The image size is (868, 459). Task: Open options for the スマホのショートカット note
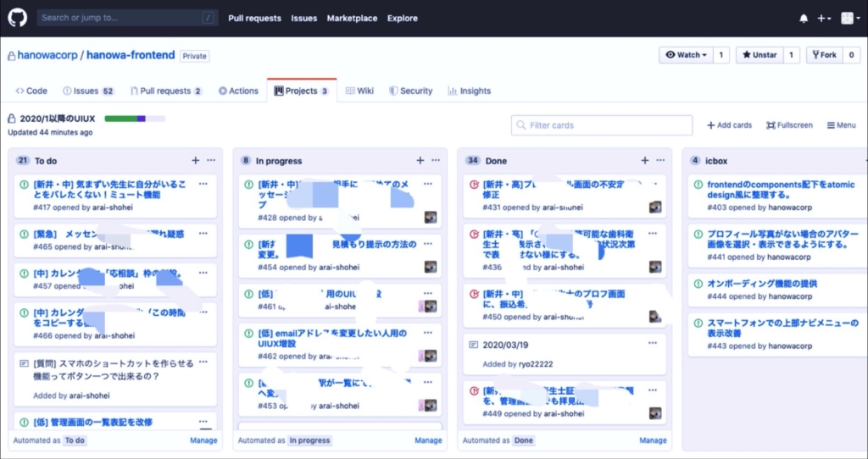click(x=203, y=362)
